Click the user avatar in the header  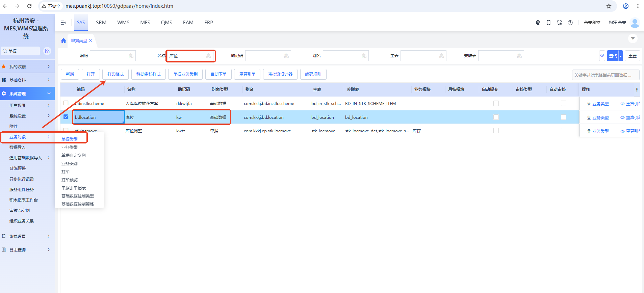pyautogui.click(x=635, y=23)
